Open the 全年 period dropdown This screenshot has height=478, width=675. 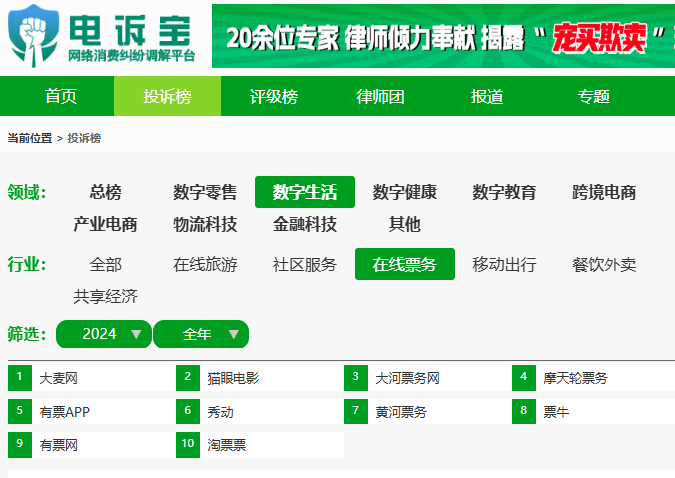coord(201,334)
